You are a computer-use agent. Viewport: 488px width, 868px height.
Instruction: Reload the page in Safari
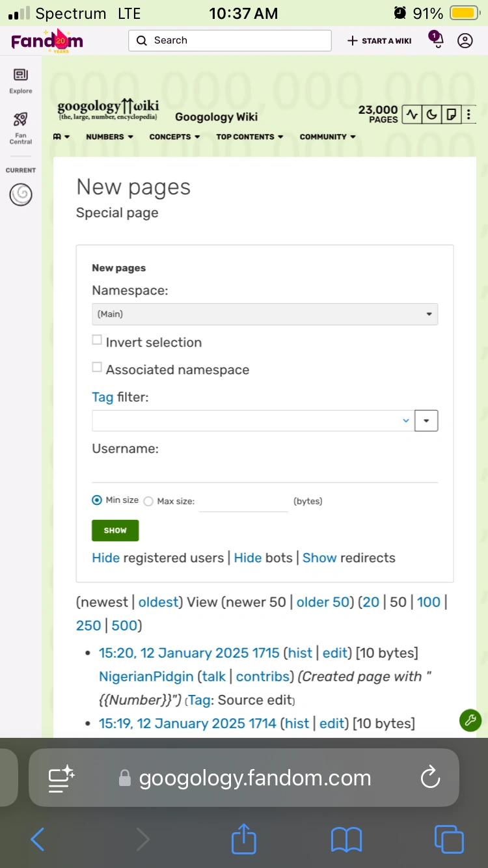pyautogui.click(x=430, y=778)
